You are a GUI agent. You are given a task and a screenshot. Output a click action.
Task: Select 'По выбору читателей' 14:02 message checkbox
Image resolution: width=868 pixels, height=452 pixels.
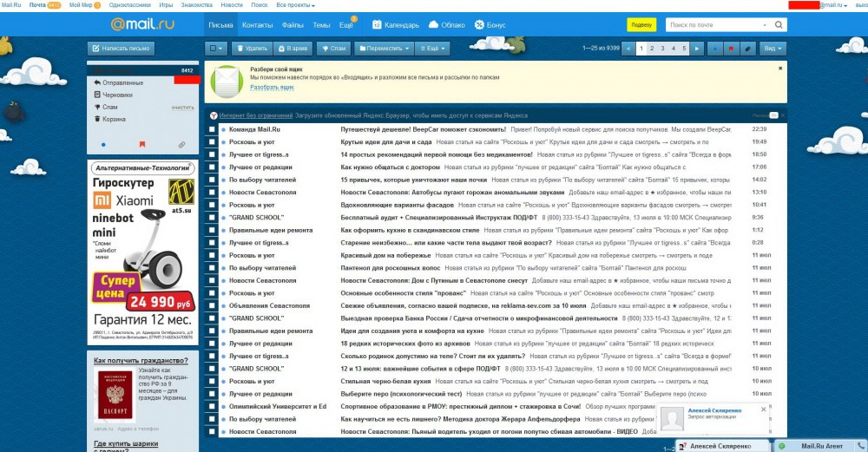tap(212, 180)
